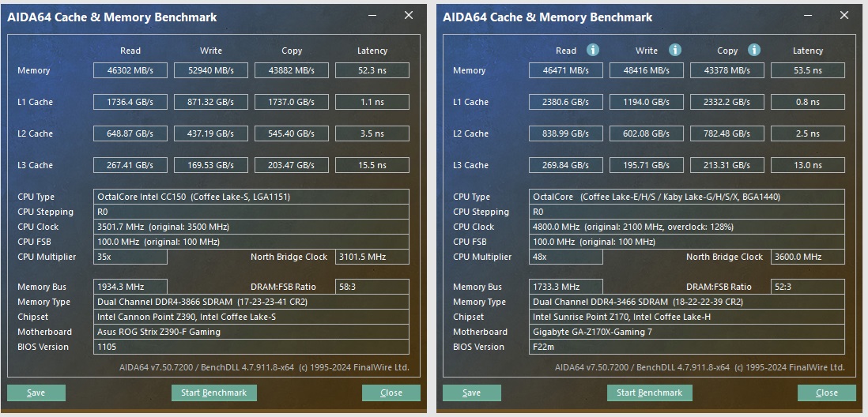Screen dimensions: 868x417
Task: Select L1 Cache copy 2332.2 GB/s
Action: (726, 102)
